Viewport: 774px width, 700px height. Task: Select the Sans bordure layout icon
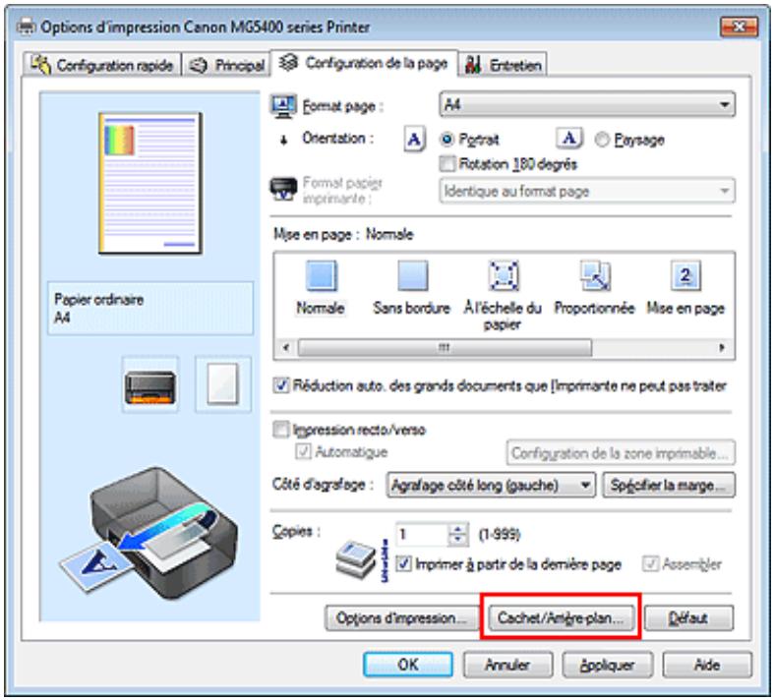[413, 275]
